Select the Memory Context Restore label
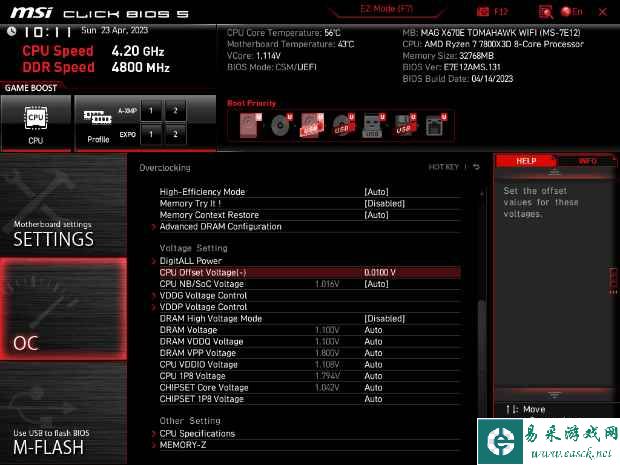Viewport: 620px width, 465px height. pyautogui.click(x=209, y=215)
